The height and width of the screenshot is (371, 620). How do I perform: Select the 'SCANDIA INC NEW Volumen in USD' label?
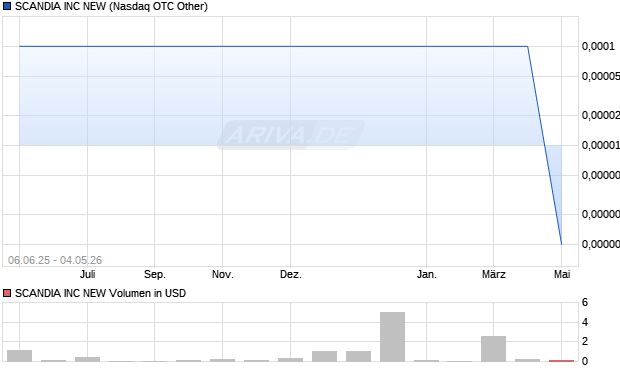[x=100, y=293]
